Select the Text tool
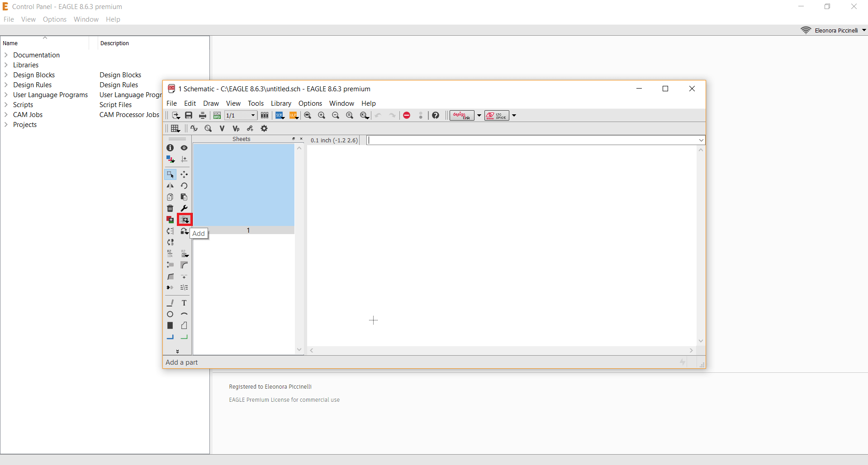This screenshot has width=868, height=465. [x=184, y=303]
